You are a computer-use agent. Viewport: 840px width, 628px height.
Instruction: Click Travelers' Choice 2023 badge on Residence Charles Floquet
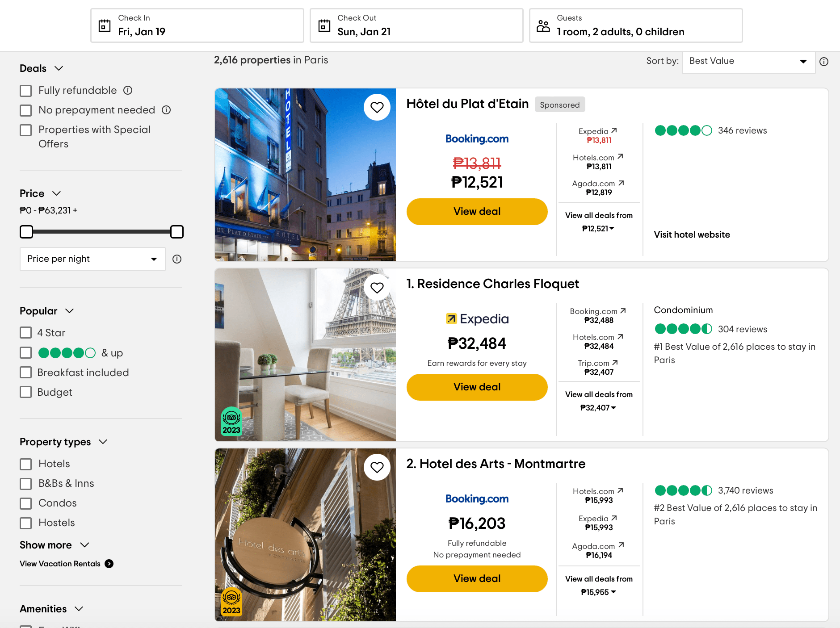tap(231, 421)
